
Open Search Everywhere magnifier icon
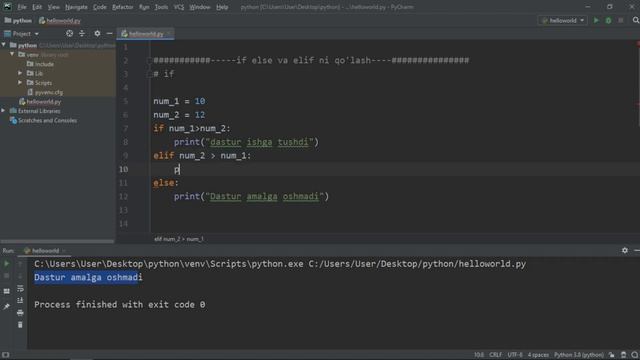pos(636,20)
